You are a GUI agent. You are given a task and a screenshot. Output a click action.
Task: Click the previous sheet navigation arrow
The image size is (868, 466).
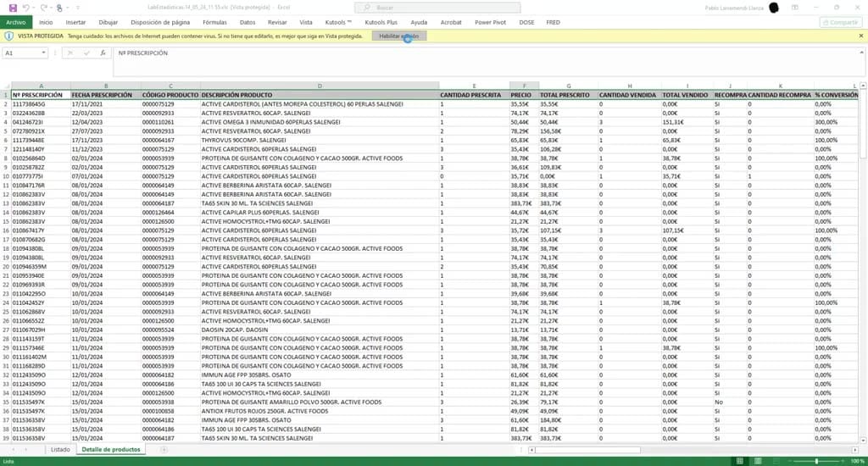(x=14, y=449)
